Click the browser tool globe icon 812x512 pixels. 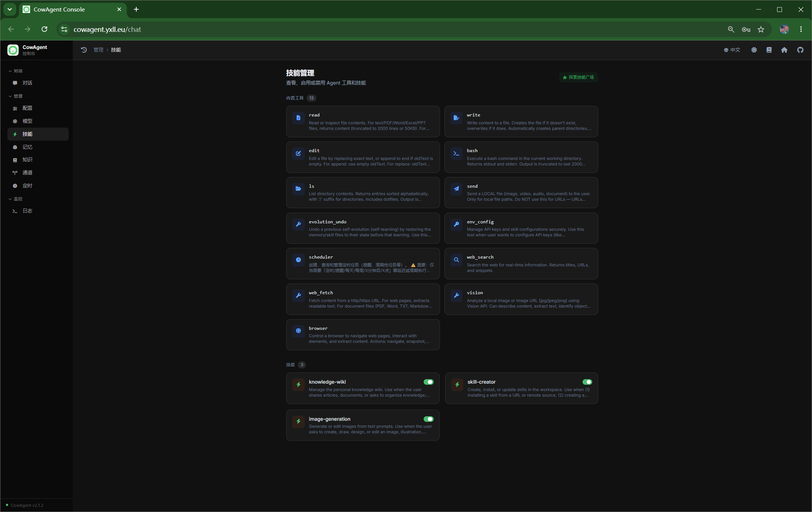[x=298, y=331]
